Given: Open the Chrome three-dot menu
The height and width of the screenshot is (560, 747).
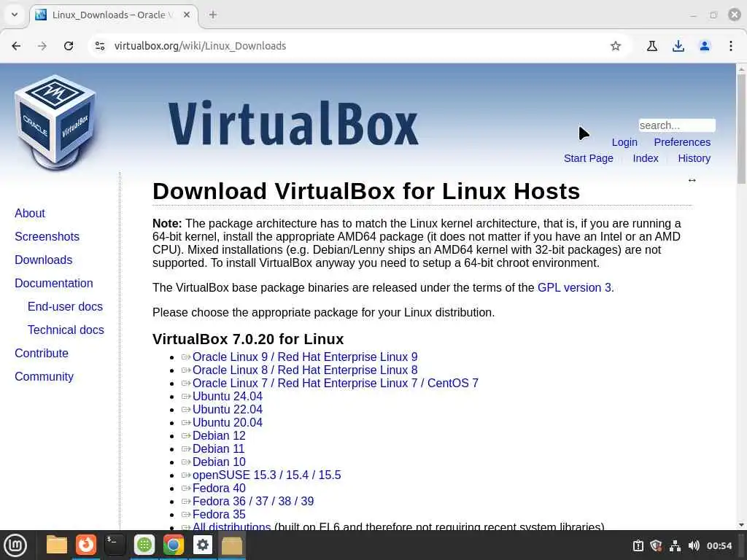Looking at the screenshot, I should 731,46.
